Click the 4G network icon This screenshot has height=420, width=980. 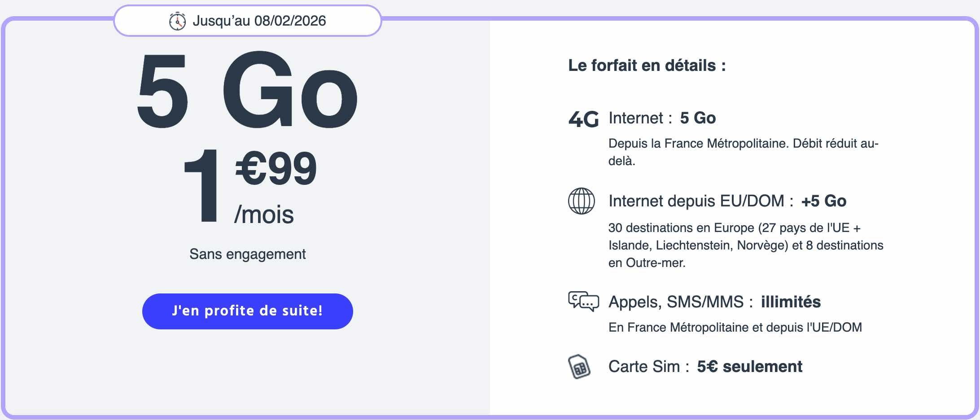click(583, 119)
